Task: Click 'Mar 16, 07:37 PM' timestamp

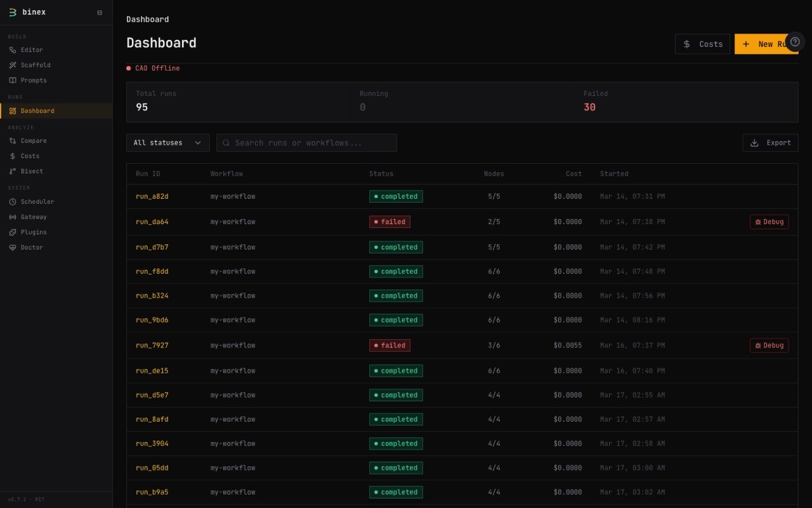Action: click(632, 345)
